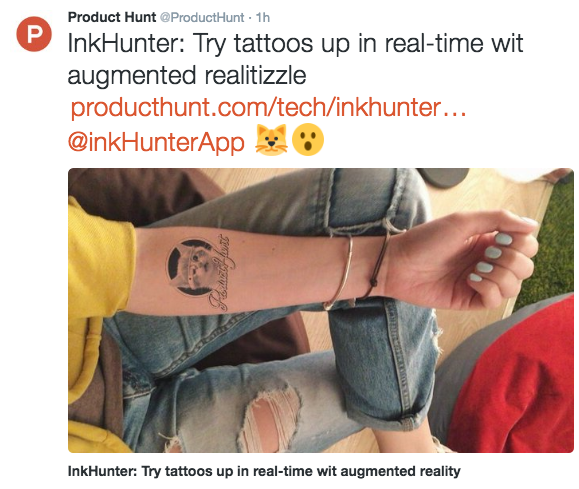The height and width of the screenshot is (489, 579).
Task: Click the 'Product Hunt' script tattoo text
Action: tap(221, 273)
